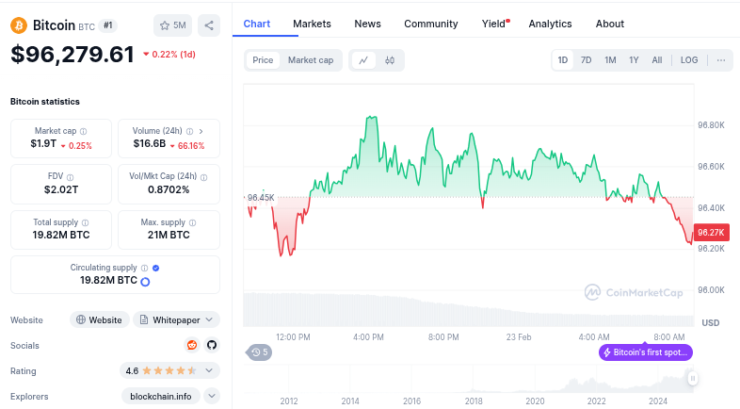Screen dimensions: 740x409
Task: Toggle LOG scale on chart
Action: point(689,60)
